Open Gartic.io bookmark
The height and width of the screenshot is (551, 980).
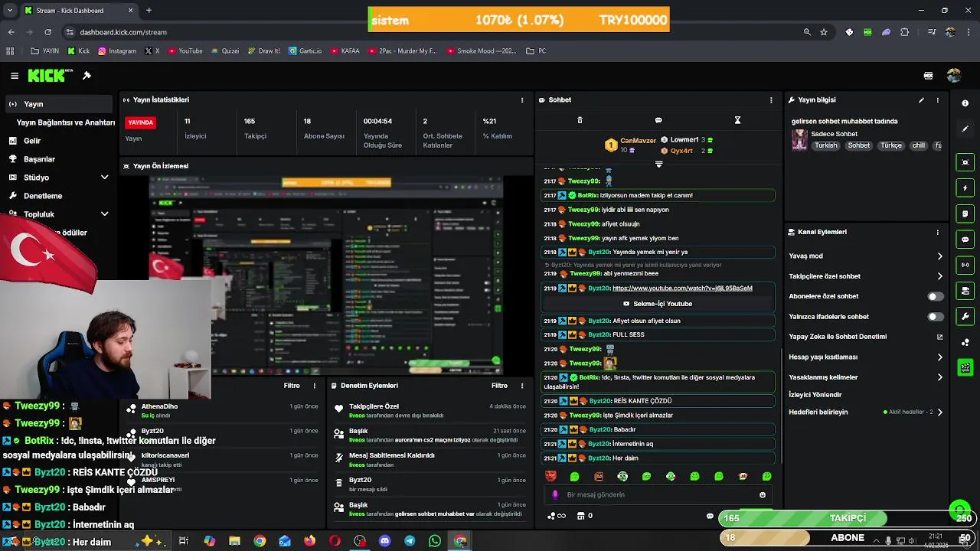(305, 51)
